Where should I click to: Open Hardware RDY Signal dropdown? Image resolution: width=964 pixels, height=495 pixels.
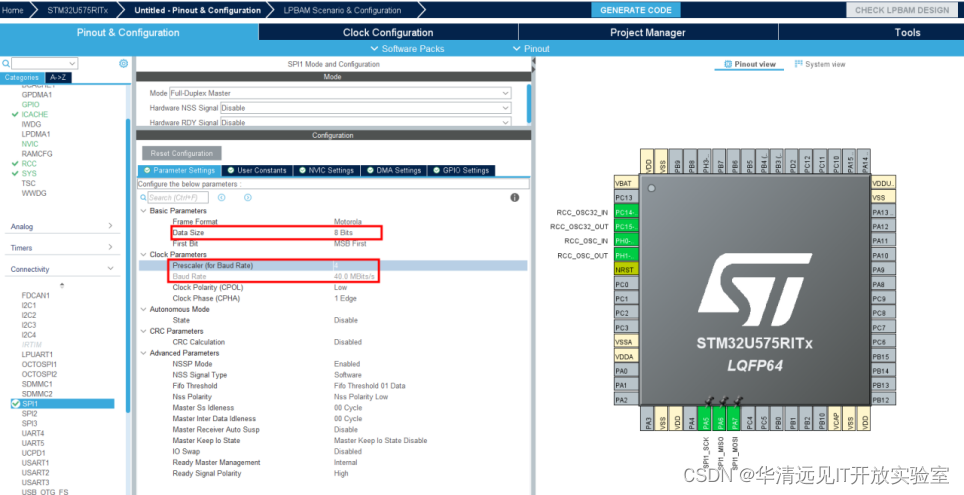coord(365,122)
